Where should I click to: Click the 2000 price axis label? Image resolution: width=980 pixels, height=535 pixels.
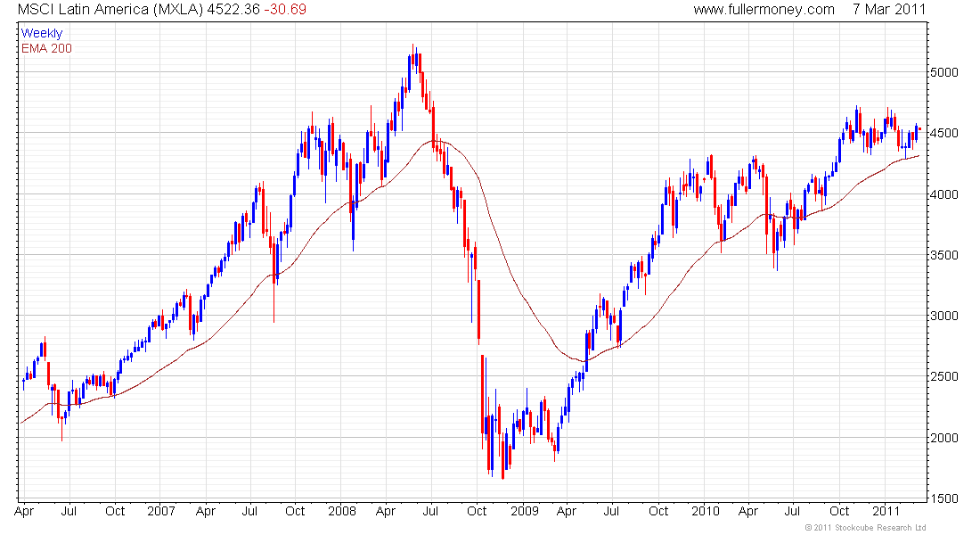(x=943, y=438)
